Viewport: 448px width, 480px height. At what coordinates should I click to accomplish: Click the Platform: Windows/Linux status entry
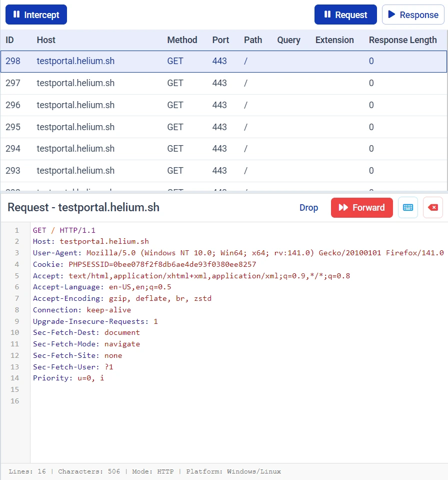[233, 471]
